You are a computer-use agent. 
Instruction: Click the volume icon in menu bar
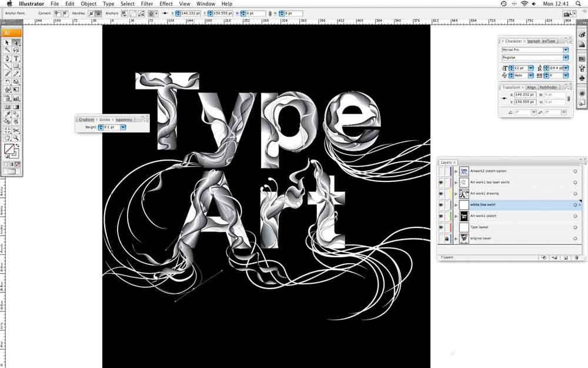pyautogui.click(x=534, y=4)
